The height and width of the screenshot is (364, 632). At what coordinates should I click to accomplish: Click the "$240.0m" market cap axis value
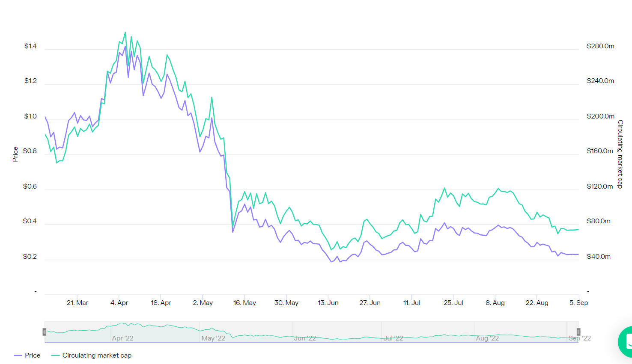[601, 81]
